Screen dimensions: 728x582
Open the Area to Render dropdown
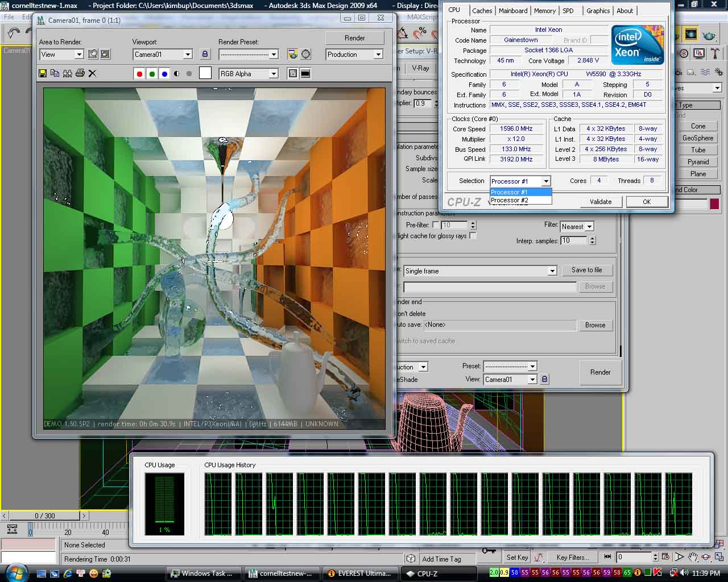click(61, 55)
